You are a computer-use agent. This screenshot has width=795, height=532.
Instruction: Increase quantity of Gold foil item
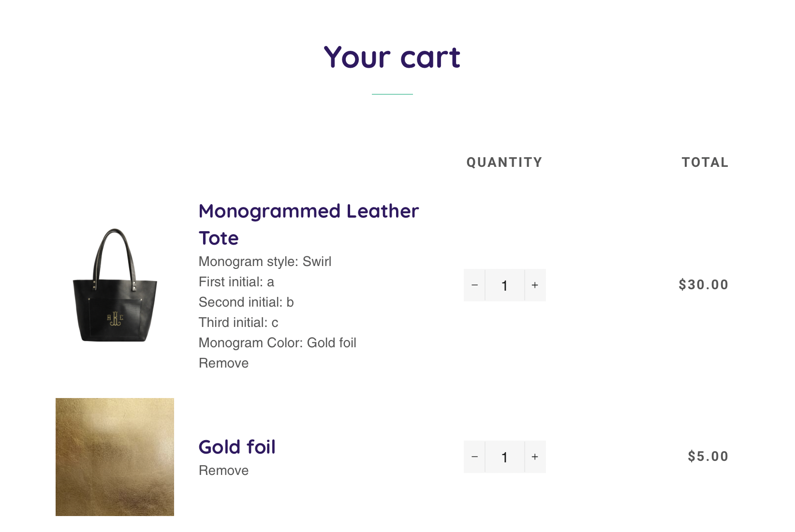pyautogui.click(x=535, y=457)
